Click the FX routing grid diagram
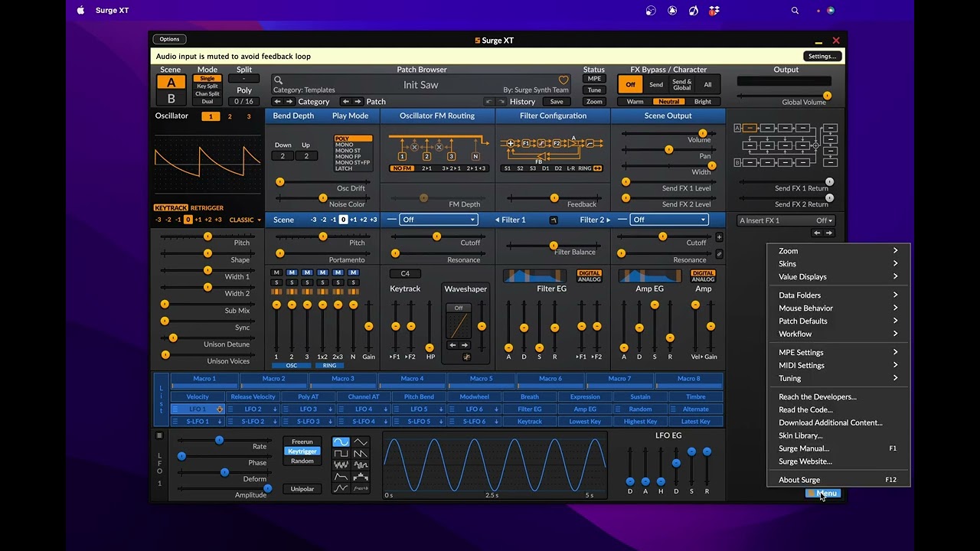 pyautogui.click(x=786, y=145)
